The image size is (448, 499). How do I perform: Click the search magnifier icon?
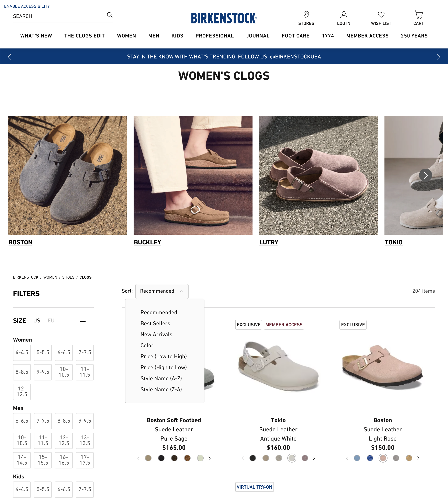(110, 15)
